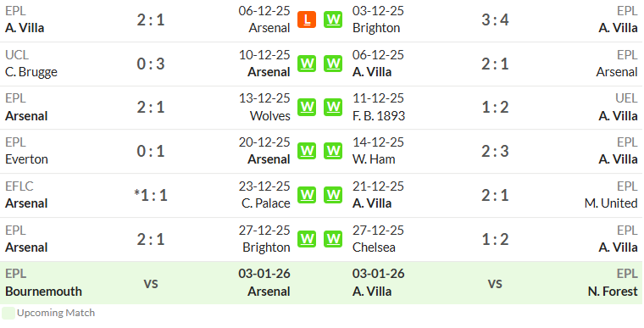This screenshot has height=328, width=644.
Task: Open the *1:1 EFLC score
Action: [x=151, y=195]
